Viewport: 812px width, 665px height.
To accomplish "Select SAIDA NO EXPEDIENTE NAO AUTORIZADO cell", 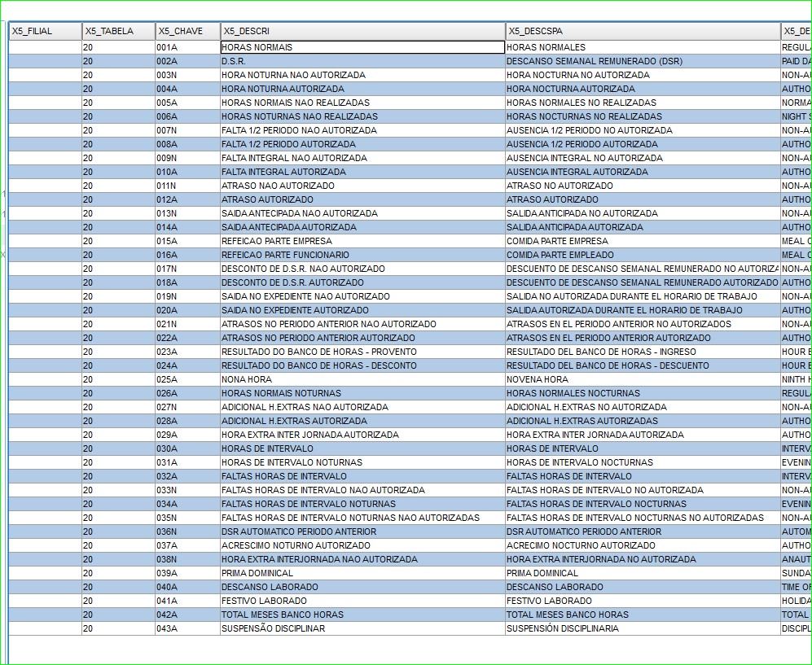I will click(x=363, y=296).
